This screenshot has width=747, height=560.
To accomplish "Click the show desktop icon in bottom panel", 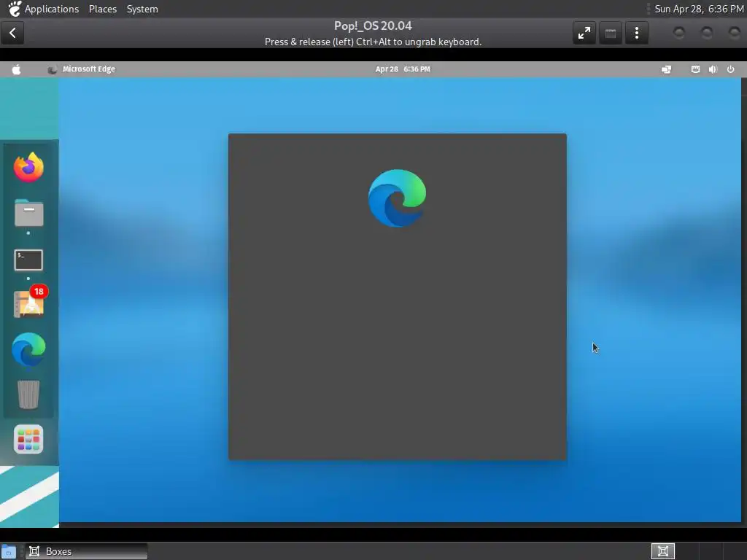I will click(9, 552).
